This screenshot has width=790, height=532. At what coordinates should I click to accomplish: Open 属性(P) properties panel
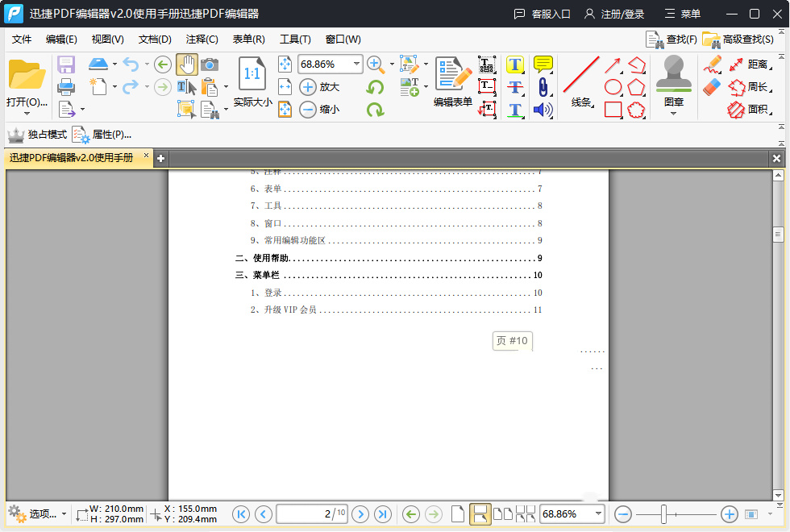pyautogui.click(x=102, y=135)
